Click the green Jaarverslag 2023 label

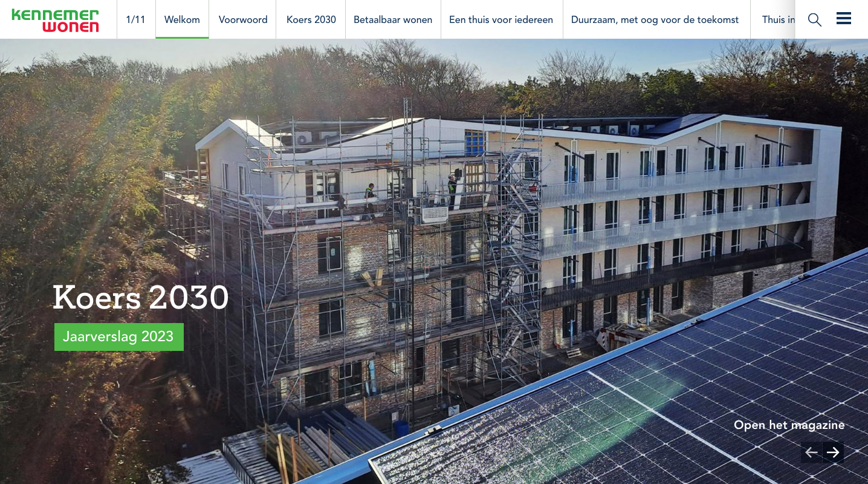[119, 337]
